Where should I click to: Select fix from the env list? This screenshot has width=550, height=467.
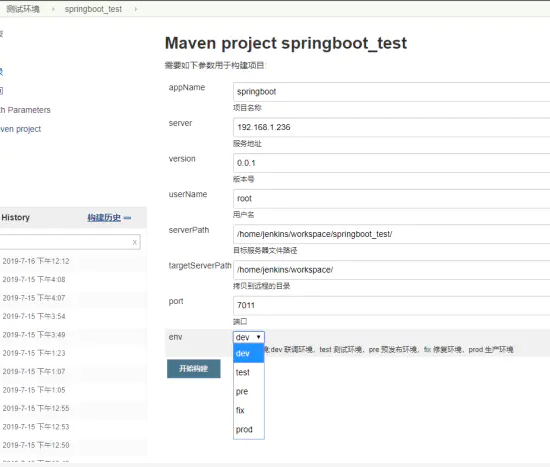(249, 410)
